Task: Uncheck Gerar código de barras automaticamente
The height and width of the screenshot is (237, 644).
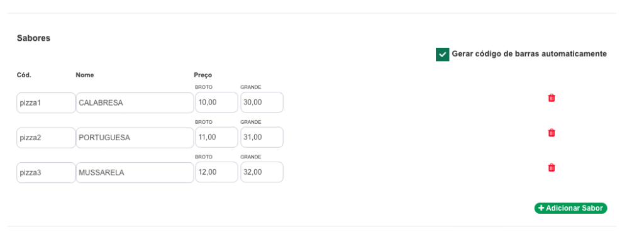Action: click(x=442, y=54)
